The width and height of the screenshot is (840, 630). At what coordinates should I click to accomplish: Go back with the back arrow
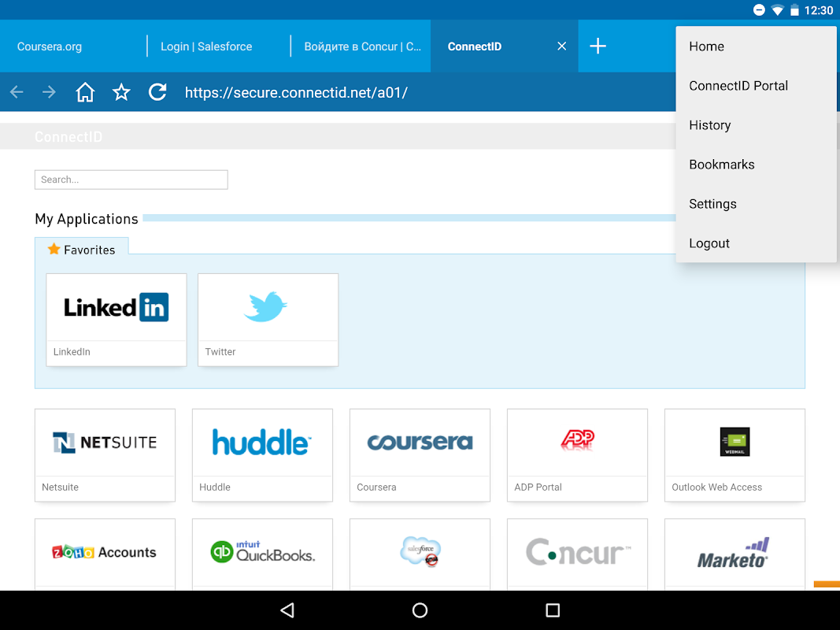pyautogui.click(x=17, y=92)
